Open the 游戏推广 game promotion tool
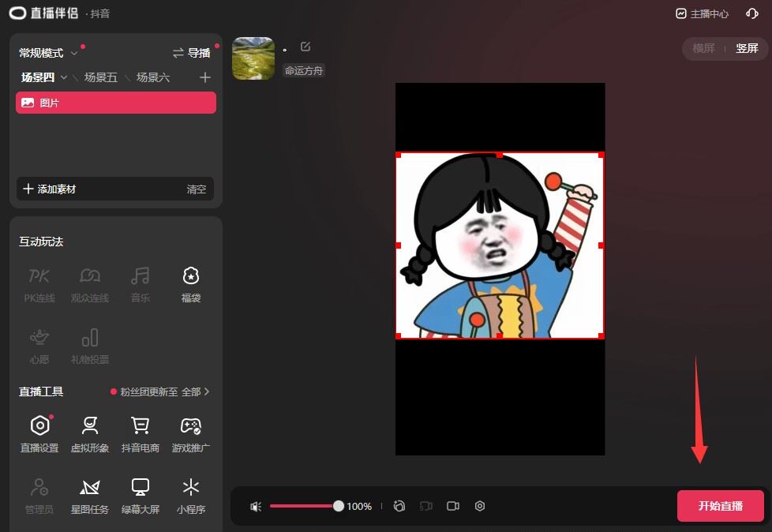This screenshot has width=772, height=532. 191,433
